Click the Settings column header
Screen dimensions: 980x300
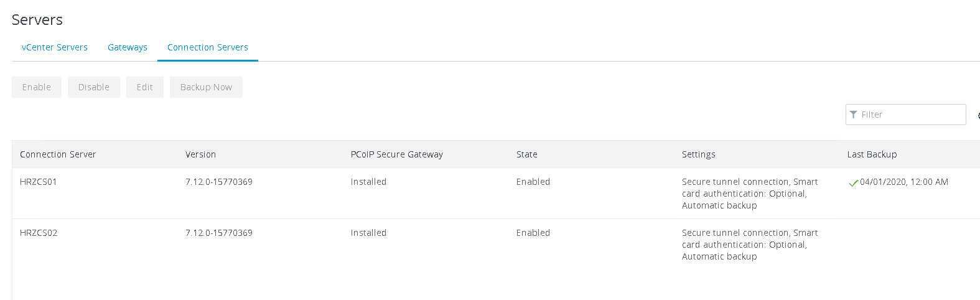[699, 154]
